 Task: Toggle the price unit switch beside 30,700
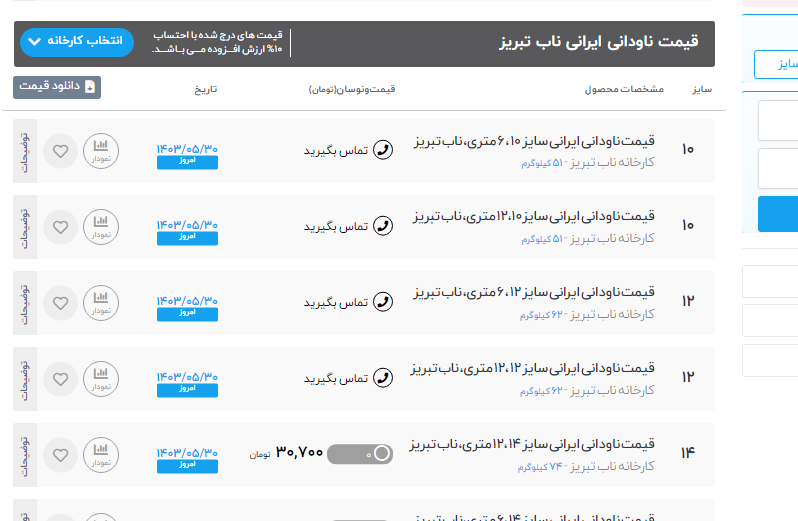pos(360,454)
